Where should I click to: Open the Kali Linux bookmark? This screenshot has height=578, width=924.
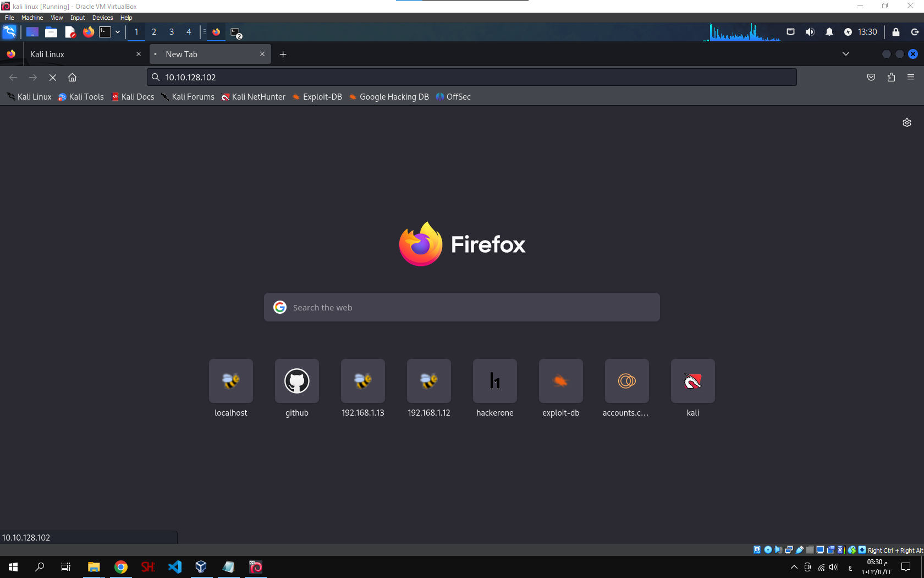tap(29, 97)
